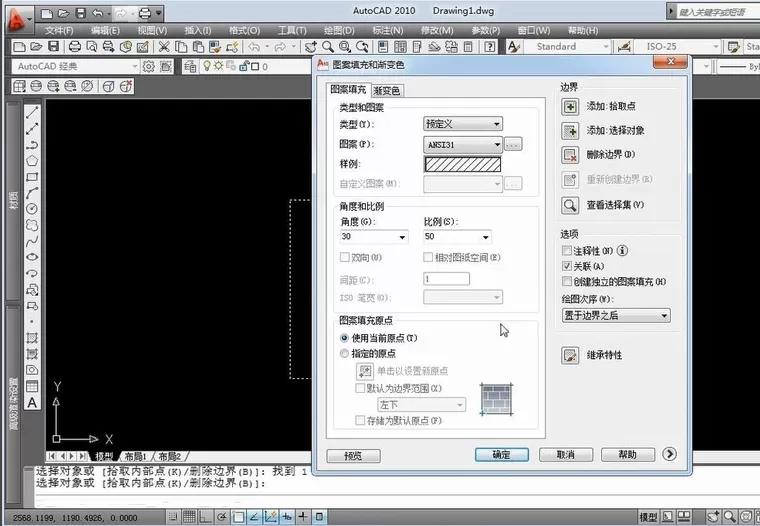Click the 取消 cancel button

[566, 455]
